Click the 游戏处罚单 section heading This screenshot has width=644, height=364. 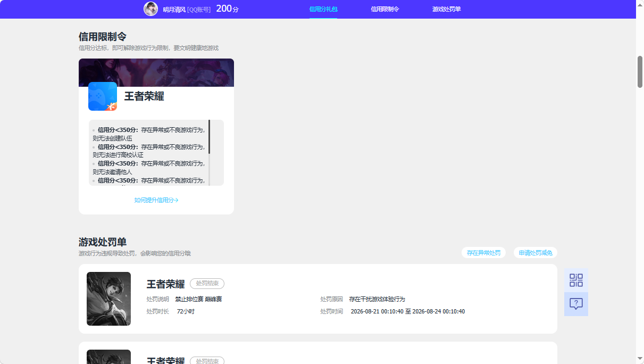(103, 243)
